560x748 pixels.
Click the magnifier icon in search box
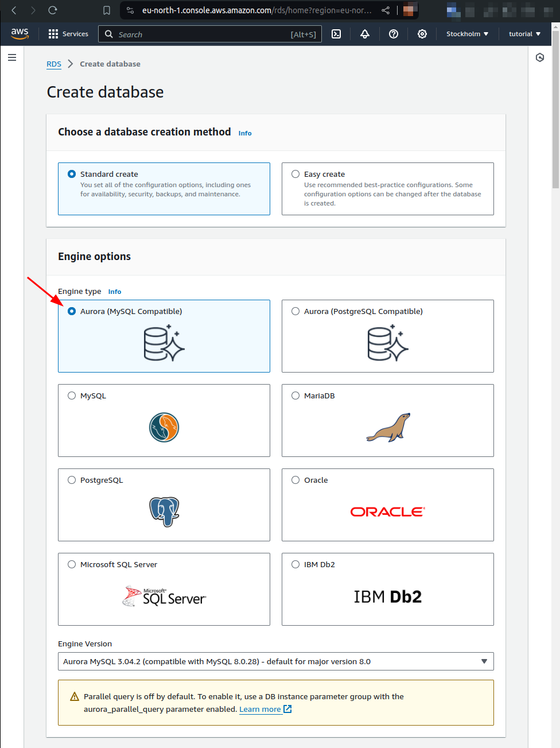coord(109,34)
